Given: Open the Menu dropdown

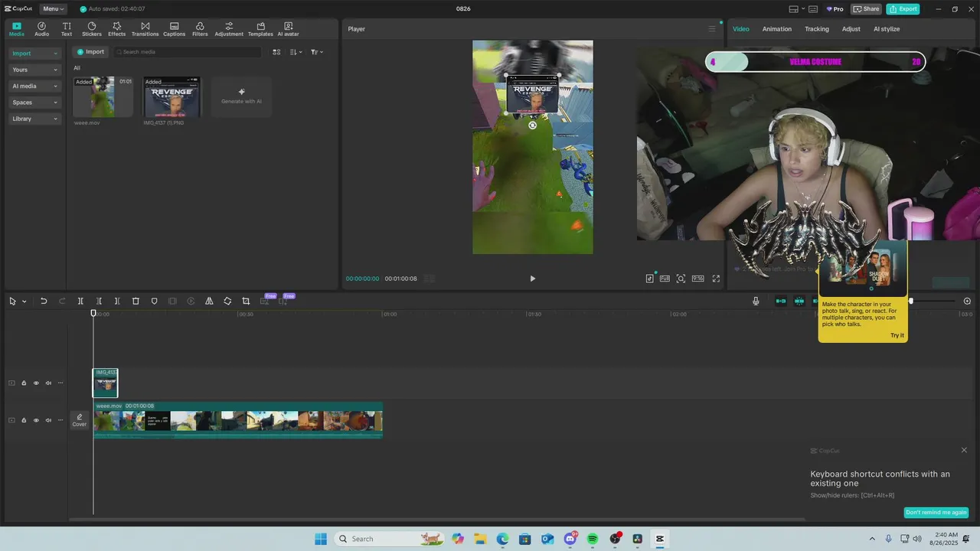Looking at the screenshot, I should pyautogui.click(x=53, y=9).
